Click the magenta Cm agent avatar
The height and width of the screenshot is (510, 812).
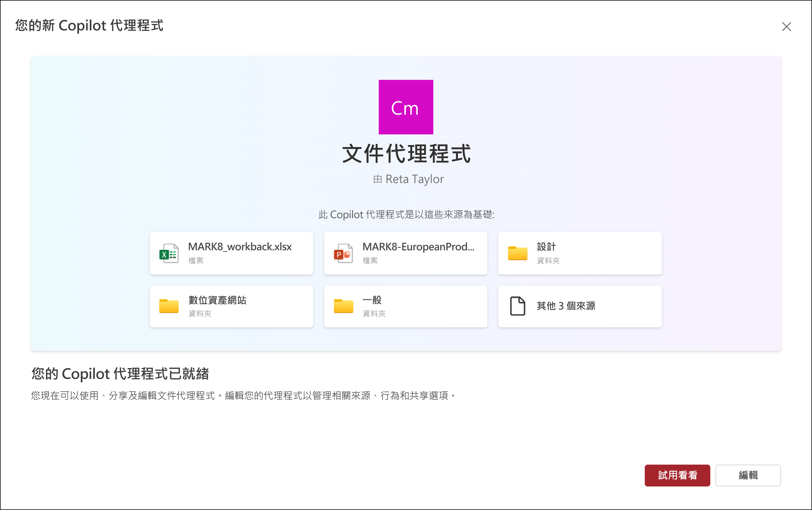click(x=406, y=107)
